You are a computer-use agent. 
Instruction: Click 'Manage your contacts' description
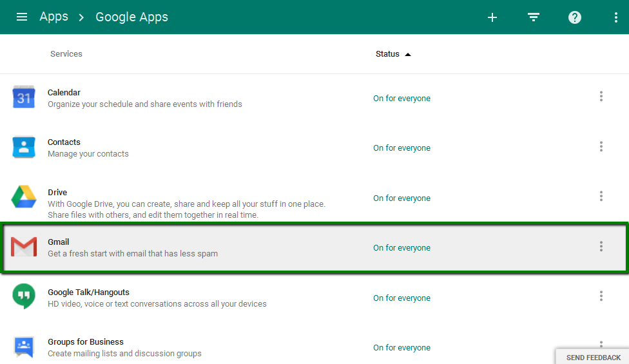(x=88, y=153)
